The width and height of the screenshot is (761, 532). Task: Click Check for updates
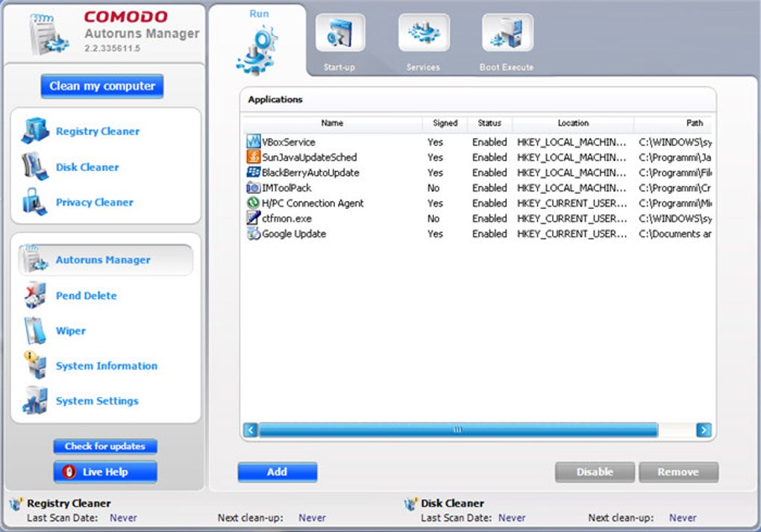tap(104, 446)
